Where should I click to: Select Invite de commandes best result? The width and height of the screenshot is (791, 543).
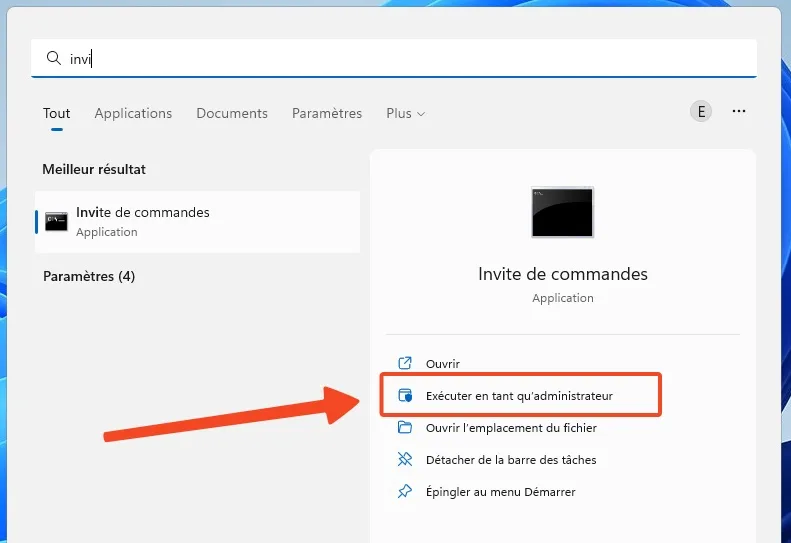pyautogui.click(x=197, y=222)
